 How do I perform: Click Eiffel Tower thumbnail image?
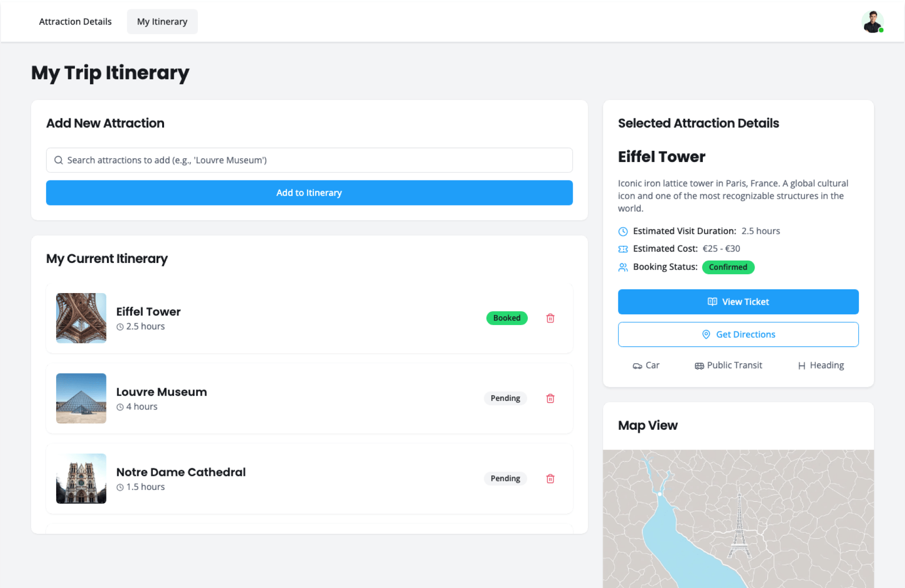81,318
